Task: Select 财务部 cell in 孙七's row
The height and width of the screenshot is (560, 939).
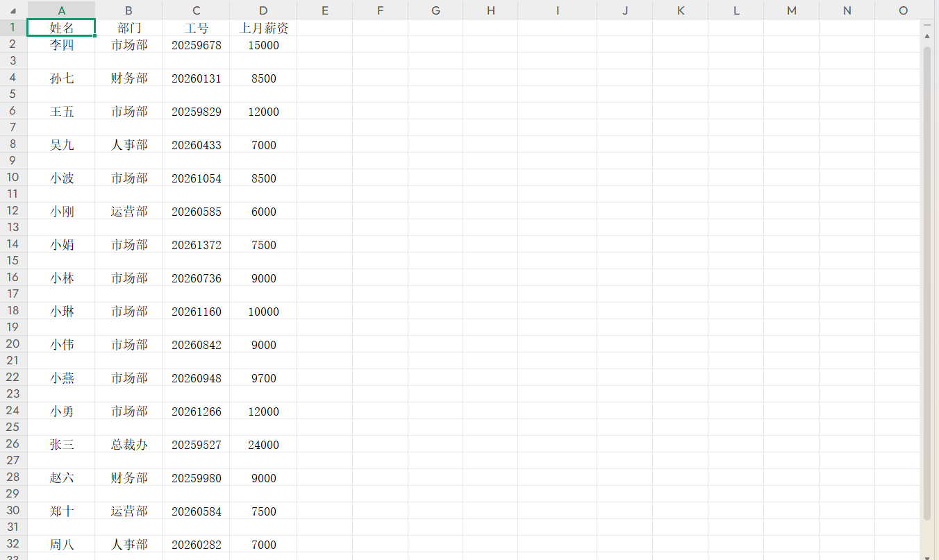Action: 129,78
